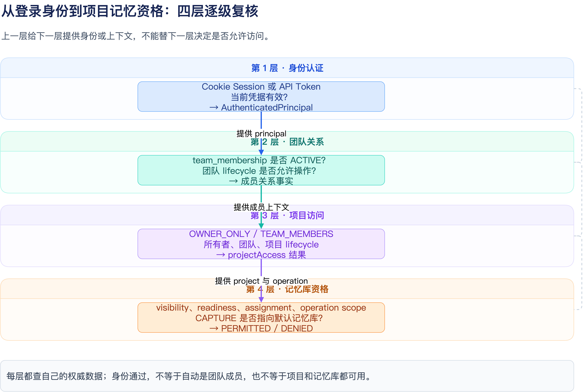Click the footer note starting 每层都查自己的权威数据

pyautogui.click(x=189, y=376)
